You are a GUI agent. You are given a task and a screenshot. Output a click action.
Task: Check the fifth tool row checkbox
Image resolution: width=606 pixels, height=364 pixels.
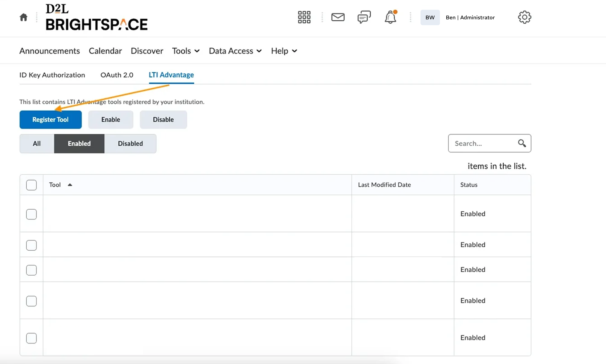pyautogui.click(x=31, y=338)
